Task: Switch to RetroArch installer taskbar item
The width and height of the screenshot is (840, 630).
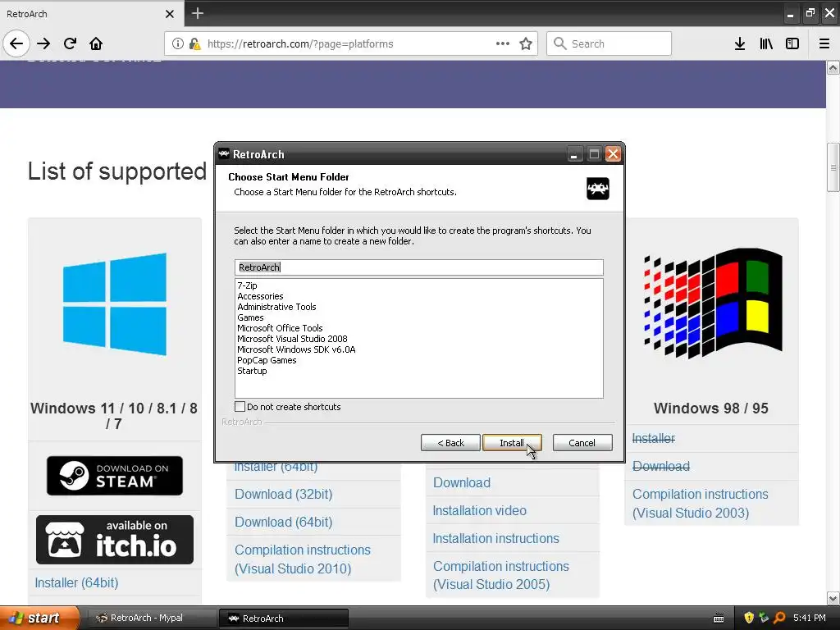Action: click(284, 619)
